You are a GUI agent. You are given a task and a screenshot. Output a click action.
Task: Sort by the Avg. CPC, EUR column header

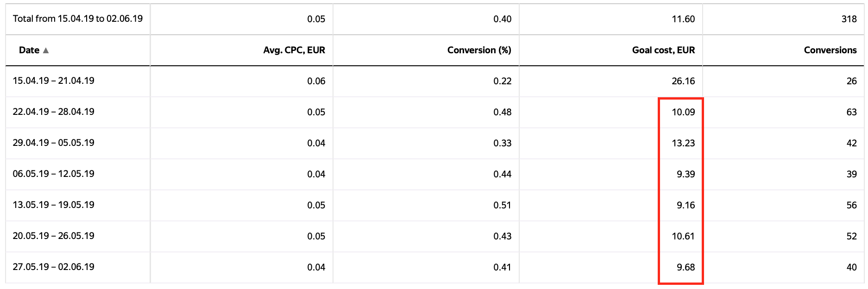pyautogui.click(x=294, y=50)
